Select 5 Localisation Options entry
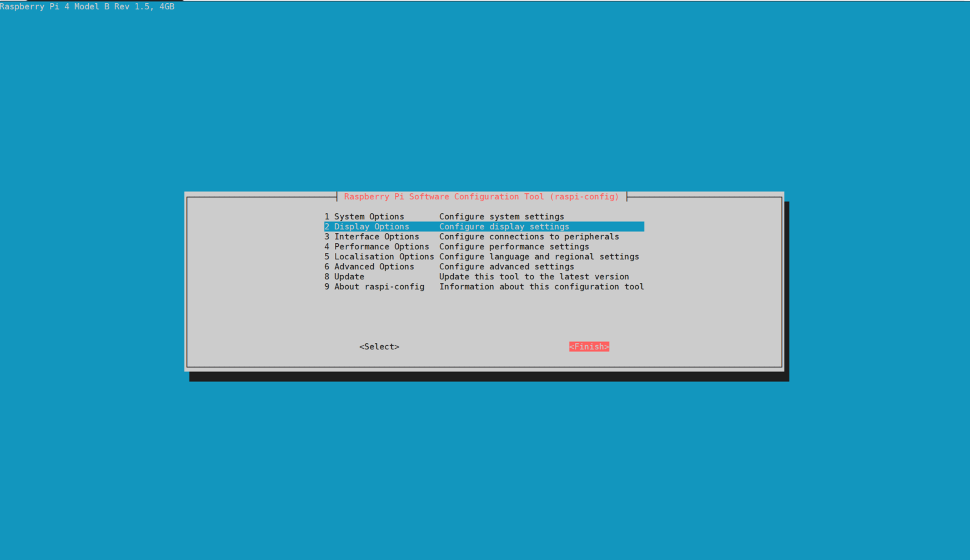The height and width of the screenshot is (560, 970). tap(484, 257)
